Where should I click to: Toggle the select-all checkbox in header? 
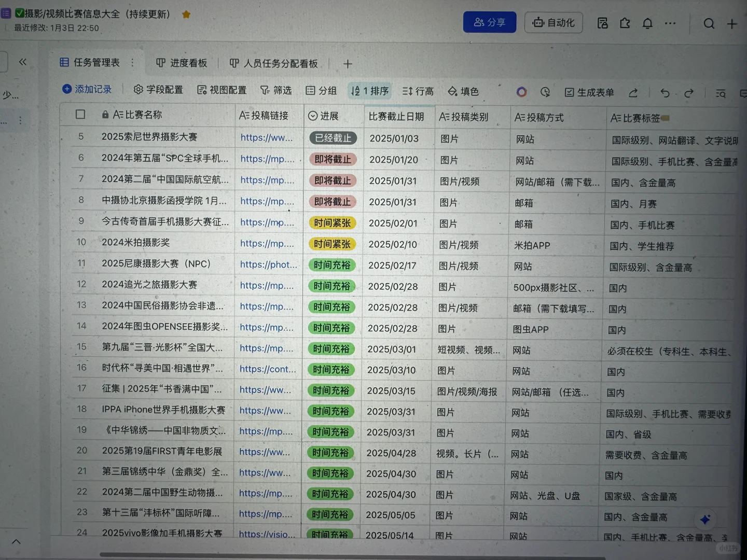(x=80, y=114)
